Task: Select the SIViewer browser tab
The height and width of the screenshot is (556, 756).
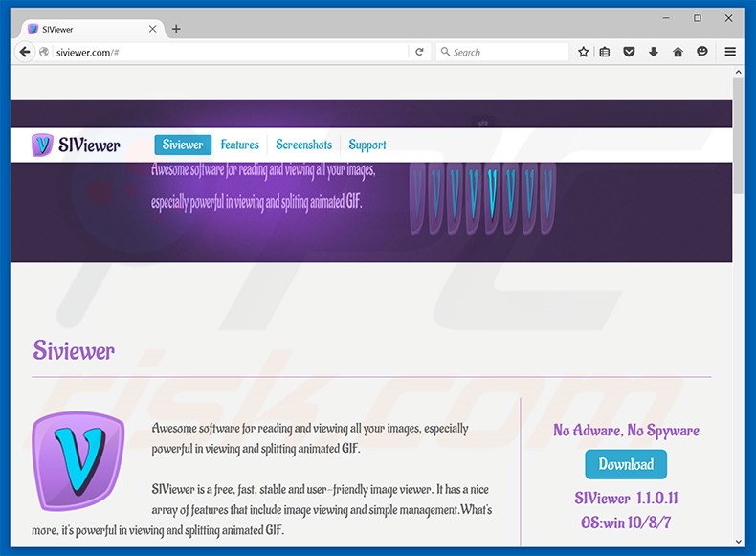Action: (x=92, y=29)
